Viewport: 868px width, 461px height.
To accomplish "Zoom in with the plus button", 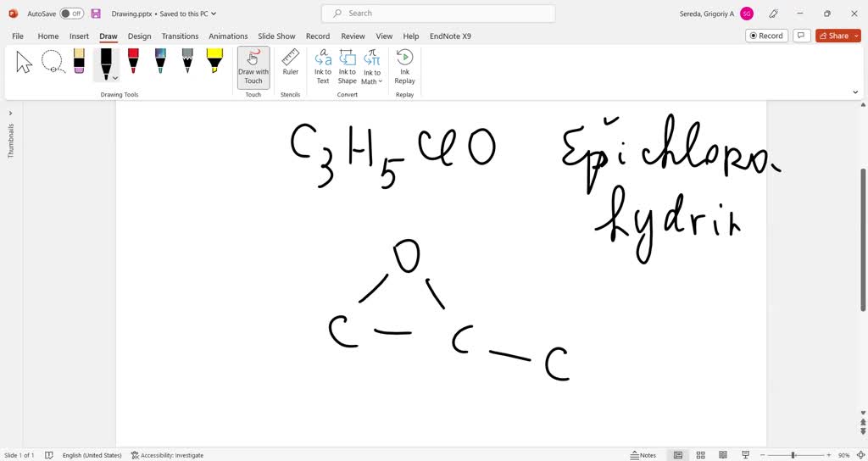I will 829,455.
